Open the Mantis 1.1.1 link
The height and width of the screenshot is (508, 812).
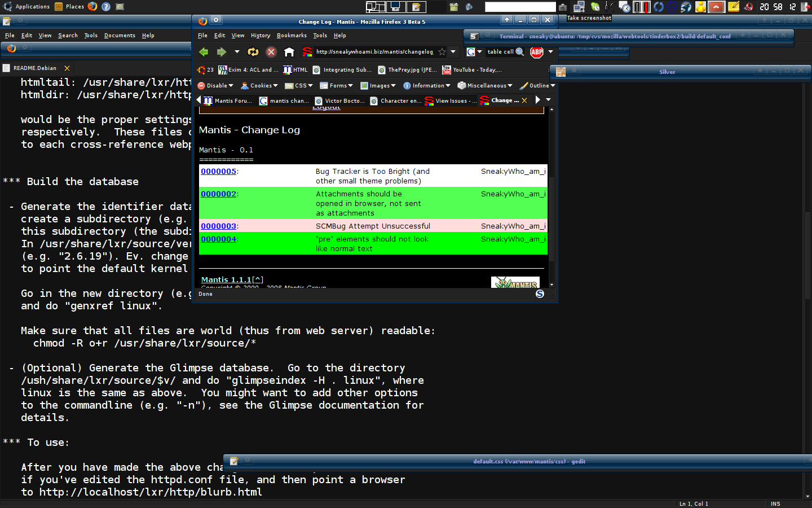click(x=226, y=280)
